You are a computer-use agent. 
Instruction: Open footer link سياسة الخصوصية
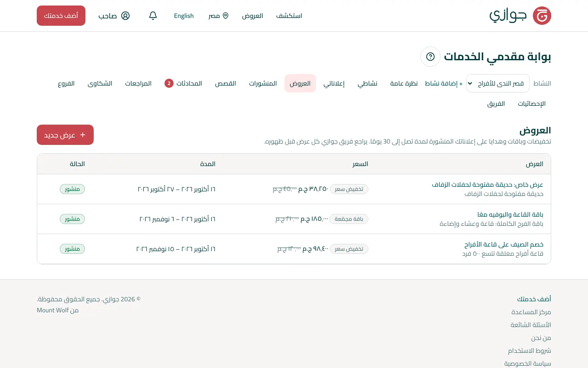[527, 363]
